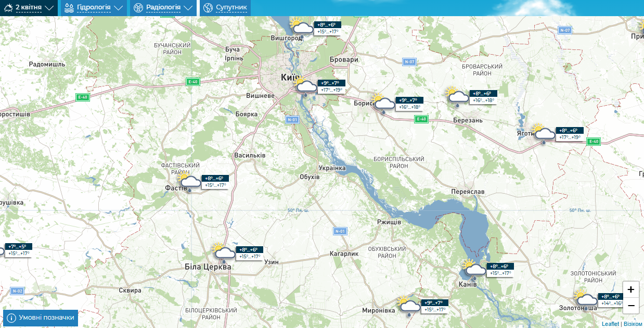
Task: Click the weather icon at Boryspil
Action: (x=383, y=104)
